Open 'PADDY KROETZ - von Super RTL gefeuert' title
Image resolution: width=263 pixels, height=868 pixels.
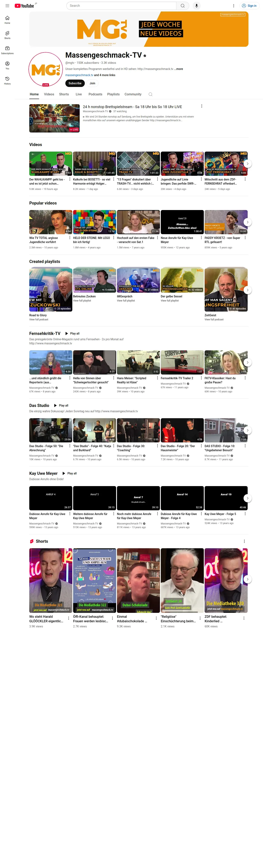tap(223, 240)
